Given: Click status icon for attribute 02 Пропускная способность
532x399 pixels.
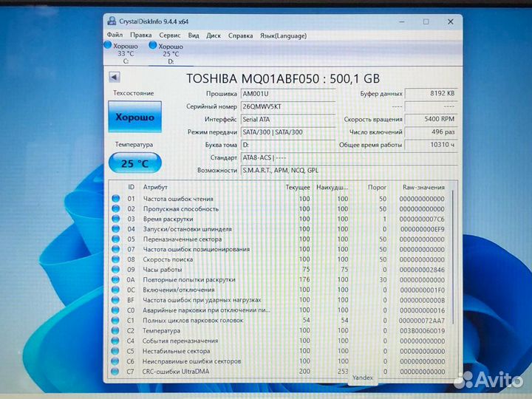Looking at the screenshot, I should tap(116, 208).
